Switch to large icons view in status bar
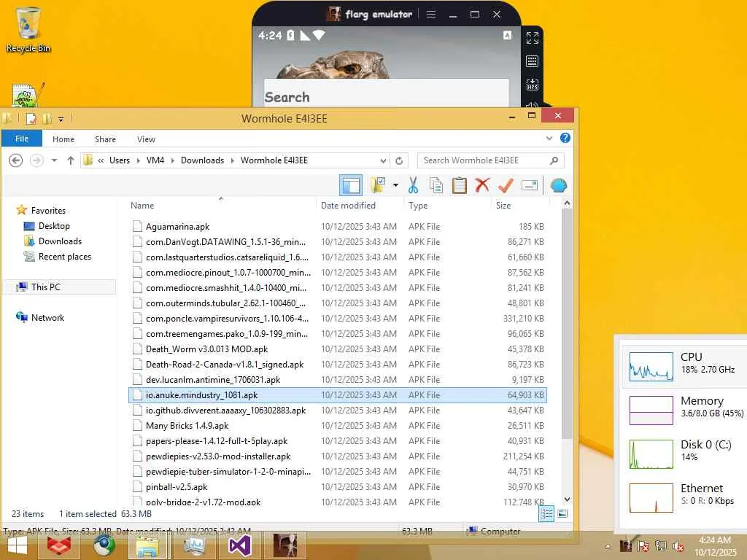 (x=562, y=514)
